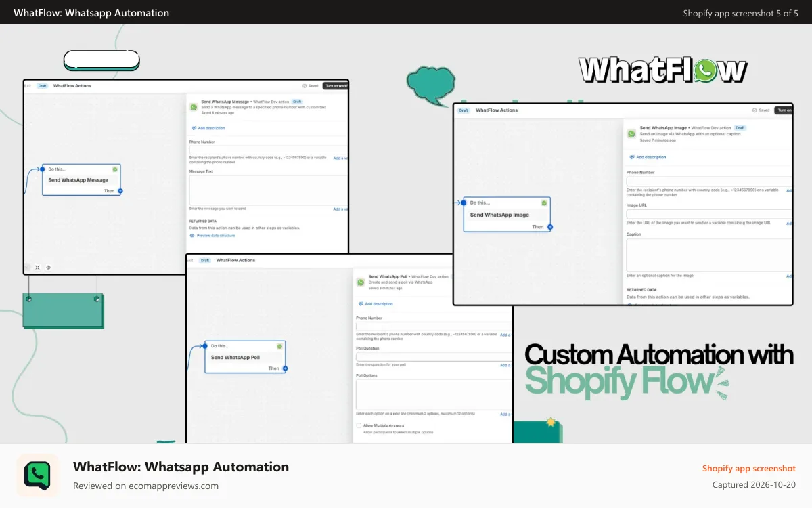Click plus connector after Then on Send WhatsApp Poll
812x508 pixels.
click(x=285, y=368)
